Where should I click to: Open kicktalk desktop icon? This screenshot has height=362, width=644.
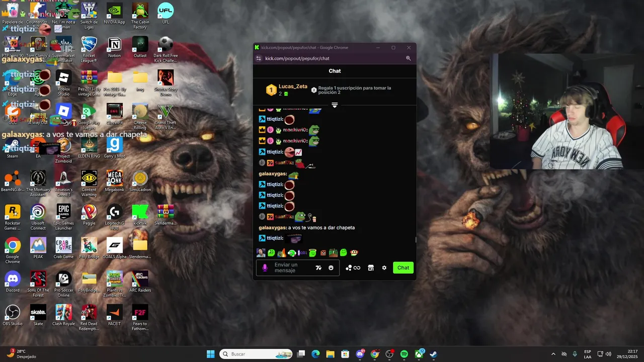(140, 215)
